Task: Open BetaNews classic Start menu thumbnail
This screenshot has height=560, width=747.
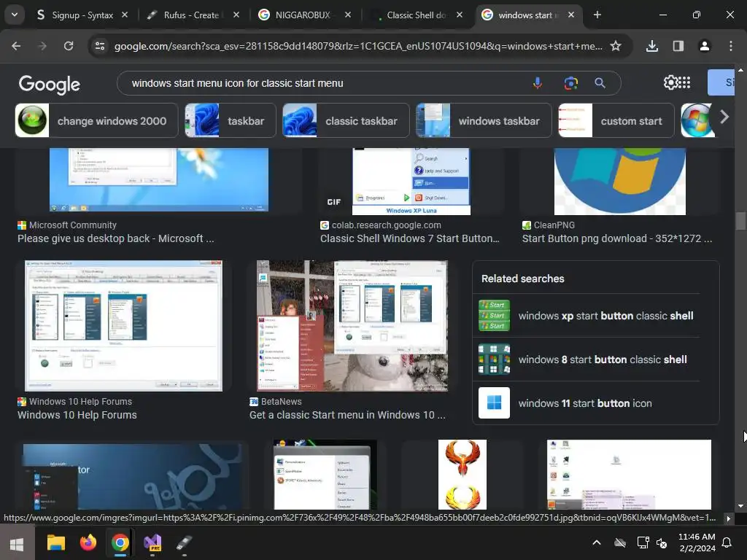Action: (352, 326)
